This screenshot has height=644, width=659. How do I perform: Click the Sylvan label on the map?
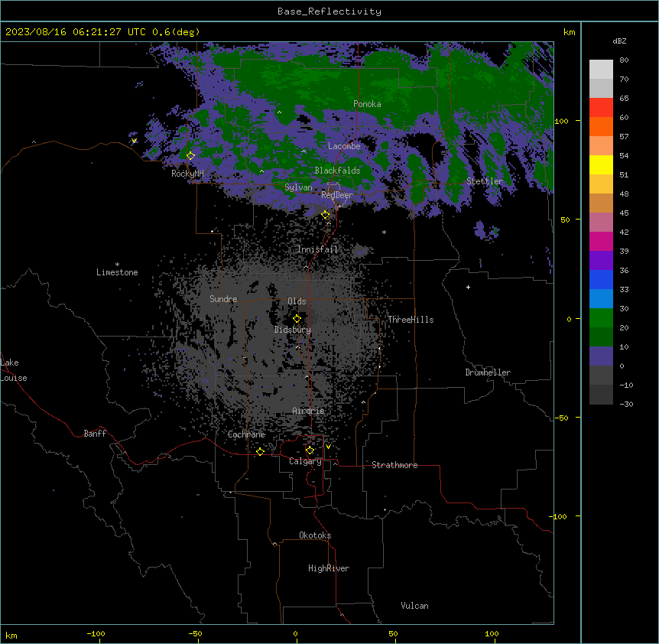pyautogui.click(x=298, y=187)
